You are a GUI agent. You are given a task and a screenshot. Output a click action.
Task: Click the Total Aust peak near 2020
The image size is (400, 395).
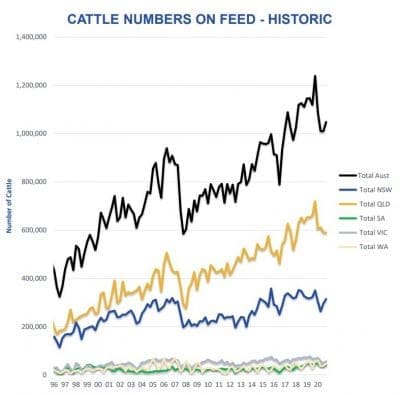click(x=315, y=77)
